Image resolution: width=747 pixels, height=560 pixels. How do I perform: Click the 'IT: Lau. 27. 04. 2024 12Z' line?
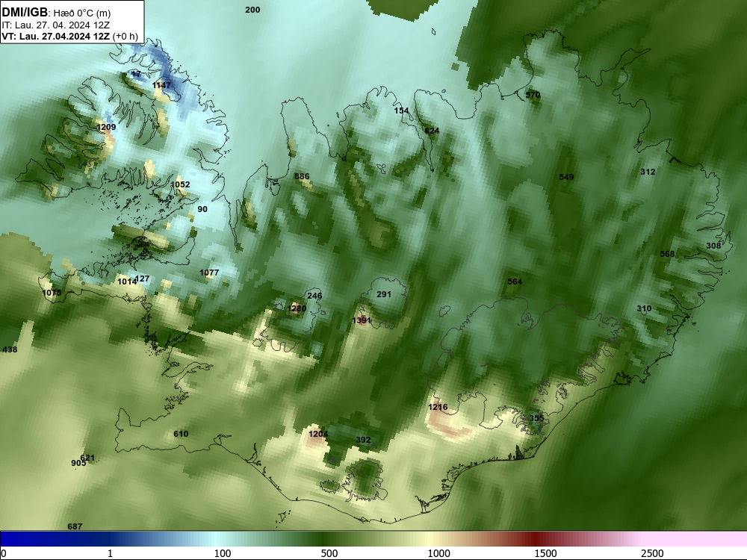coord(56,25)
